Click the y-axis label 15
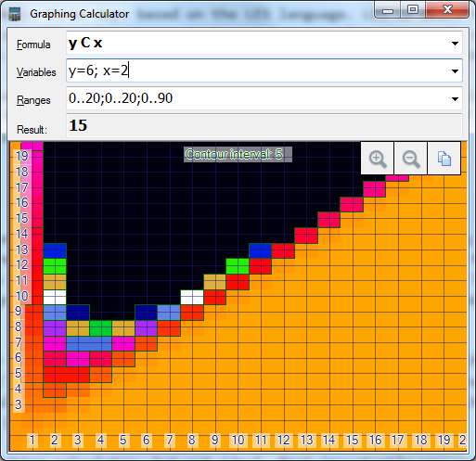Viewport: 476px width, 461px height. [x=22, y=218]
